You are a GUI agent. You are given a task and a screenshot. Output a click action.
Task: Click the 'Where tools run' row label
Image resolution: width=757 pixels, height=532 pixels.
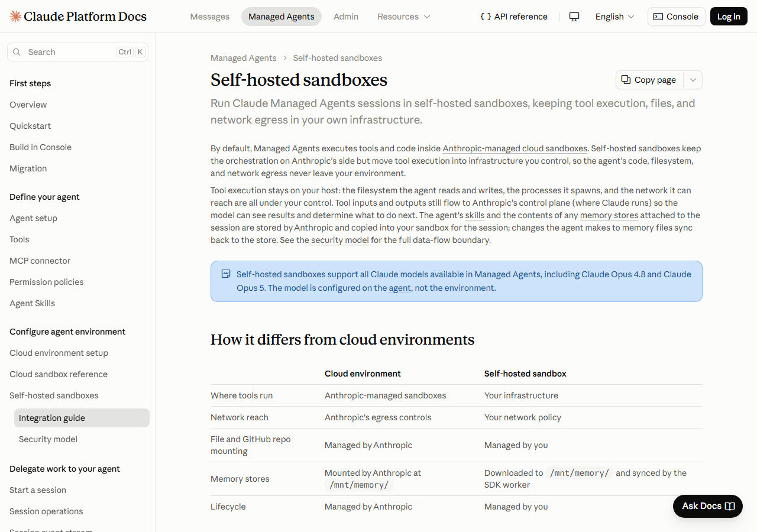(x=242, y=395)
